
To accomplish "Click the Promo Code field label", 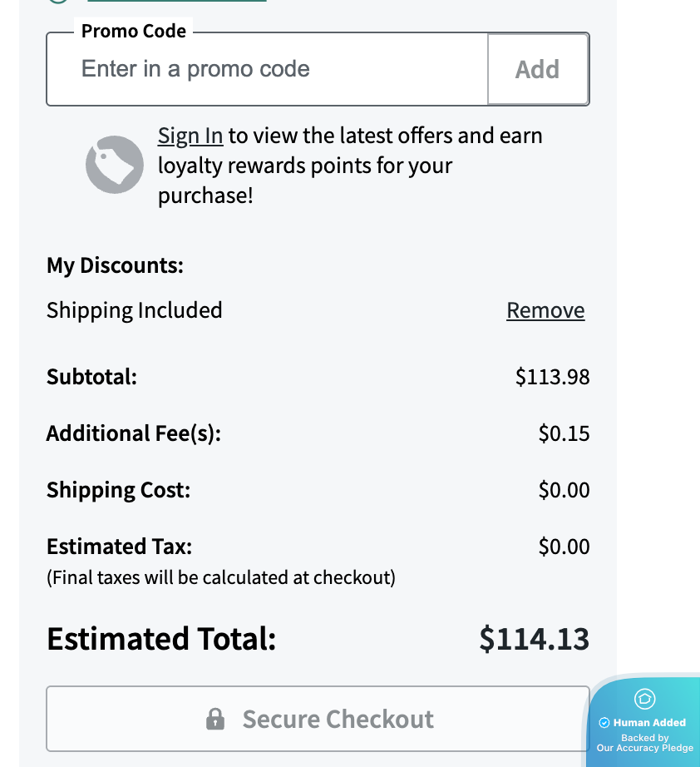I will [134, 32].
